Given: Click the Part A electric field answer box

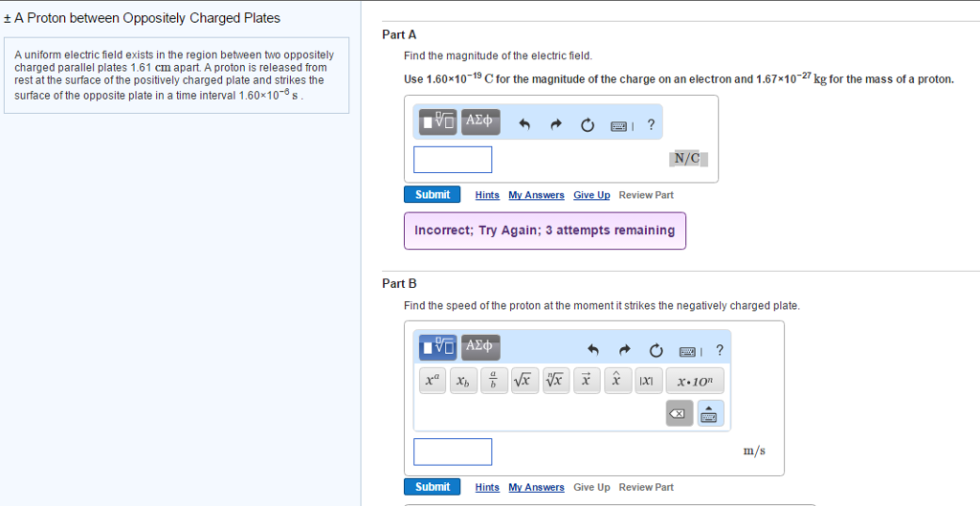Looking at the screenshot, I should pos(453,160).
